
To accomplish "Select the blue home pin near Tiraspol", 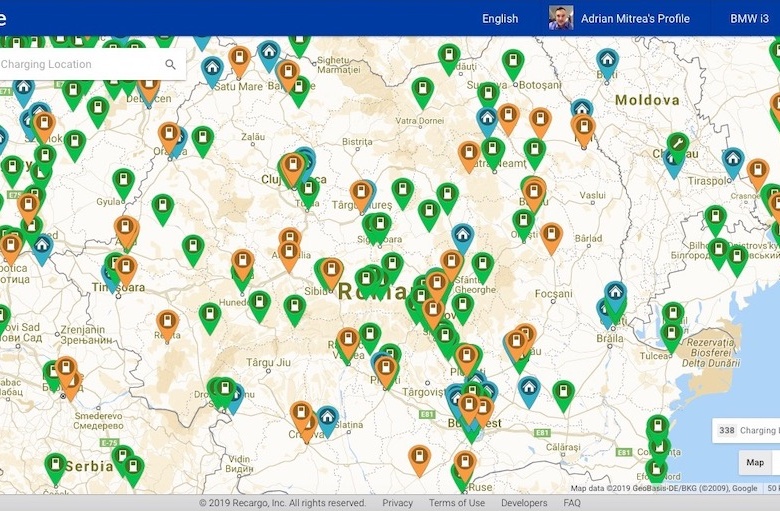I will pos(733,160).
